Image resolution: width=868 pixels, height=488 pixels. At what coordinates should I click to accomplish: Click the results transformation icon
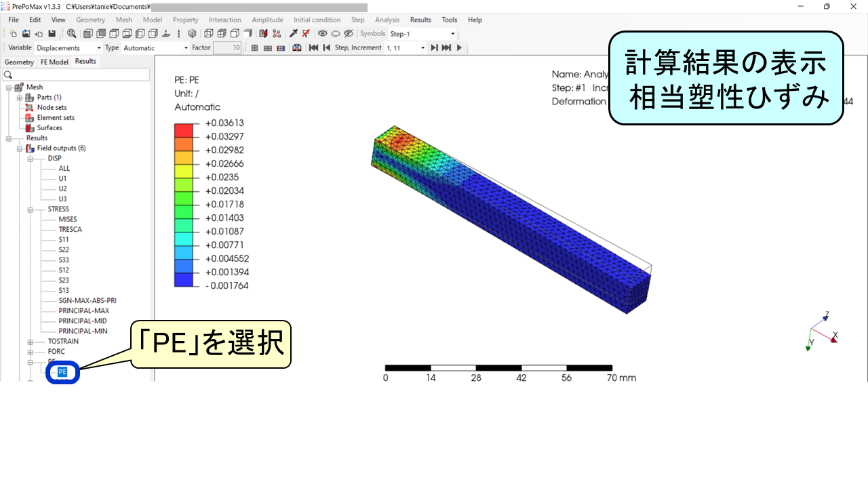coord(297,48)
